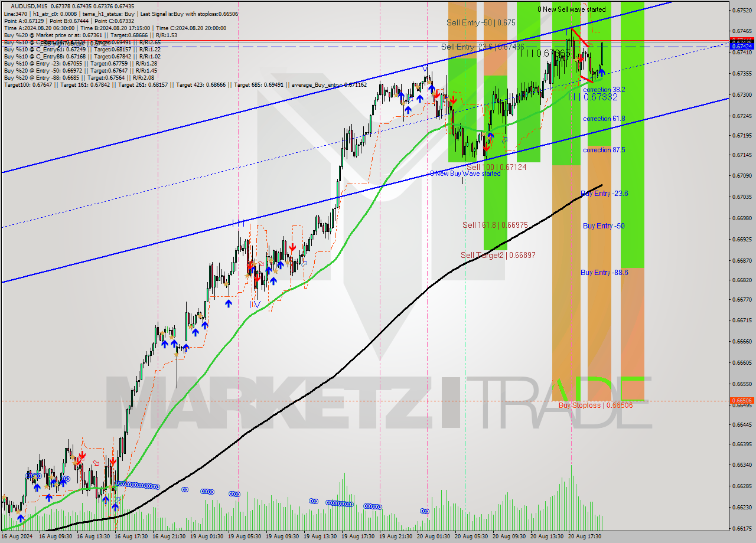The image size is (756, 543).
Task: Click 'Point A:0.67129' in the info block
Action: [24, 21]
